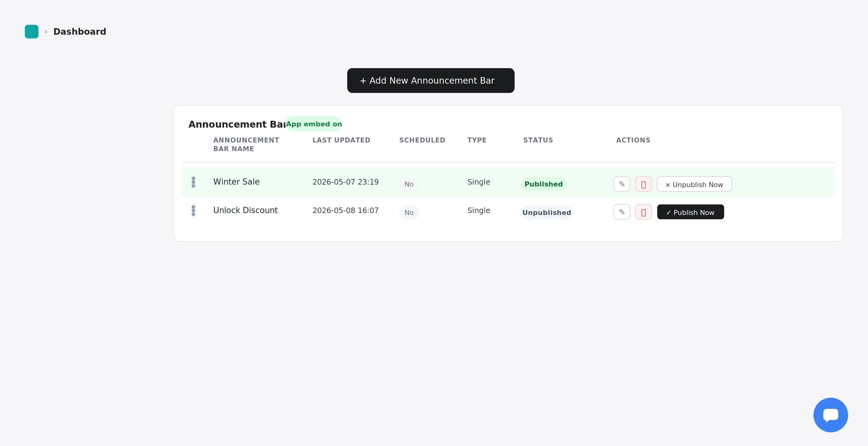
Task: Click the Last Updated column header
Action: [x=341, y=140]
